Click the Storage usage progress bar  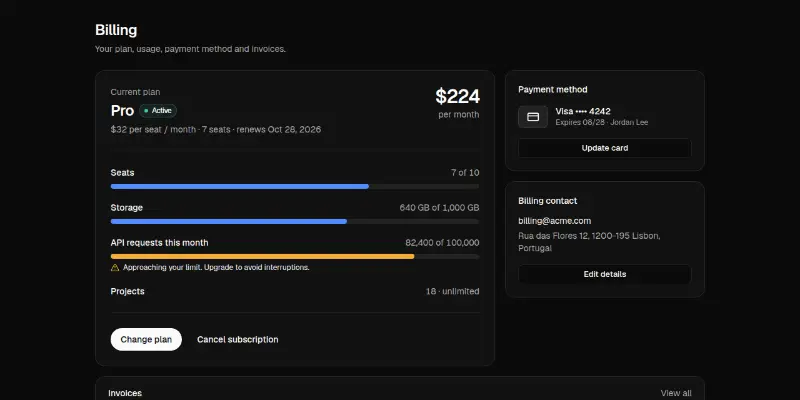(295, 221)
